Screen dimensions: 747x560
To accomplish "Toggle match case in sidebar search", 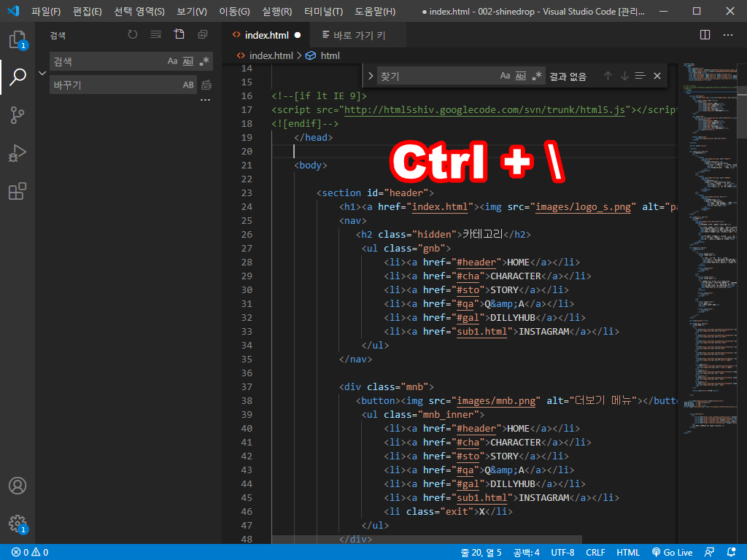I will click(172, 61).
